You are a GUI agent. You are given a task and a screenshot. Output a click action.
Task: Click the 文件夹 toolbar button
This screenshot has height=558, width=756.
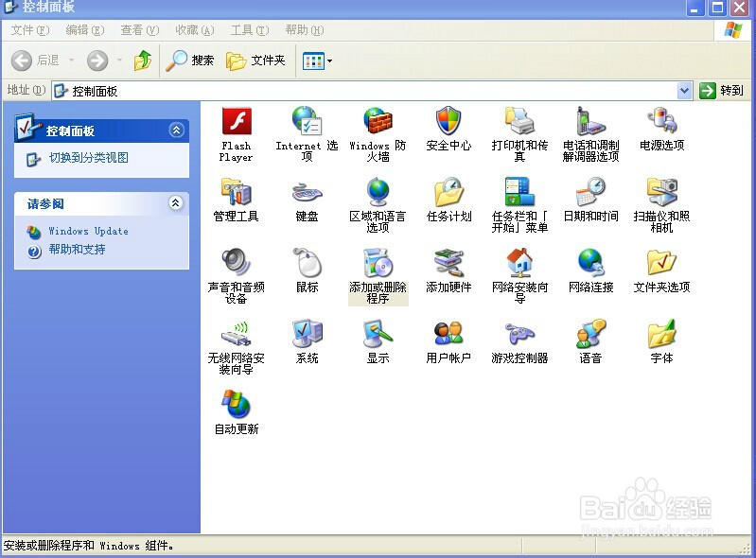[256, 61]
